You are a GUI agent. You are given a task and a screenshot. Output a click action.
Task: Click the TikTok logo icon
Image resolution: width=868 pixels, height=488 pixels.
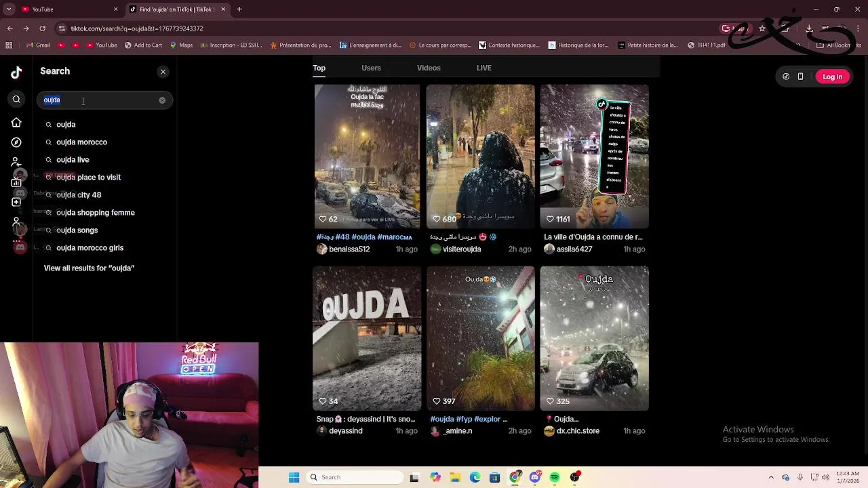16,72
